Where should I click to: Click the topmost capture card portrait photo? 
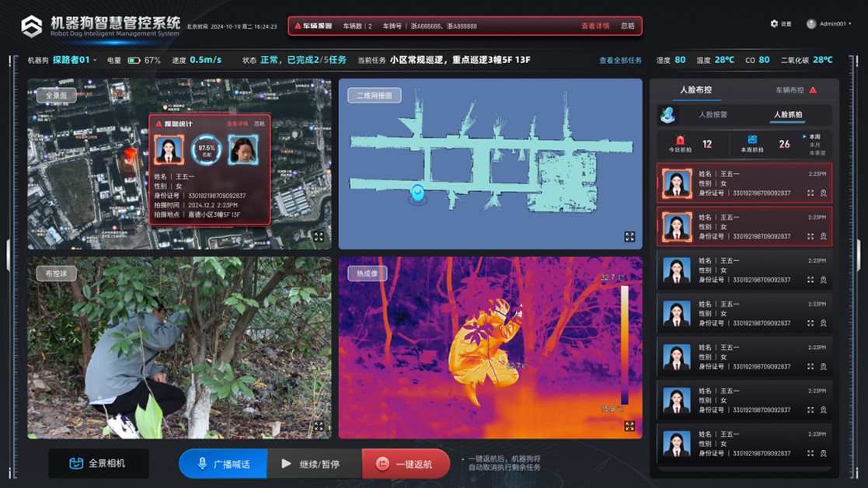[677, 183]
